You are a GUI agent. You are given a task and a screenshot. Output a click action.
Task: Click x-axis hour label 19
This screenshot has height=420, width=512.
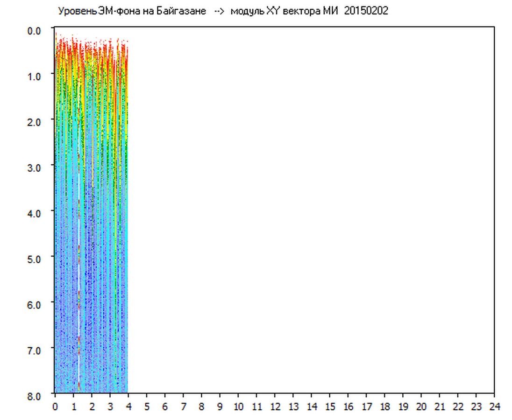tap(403, 406)
